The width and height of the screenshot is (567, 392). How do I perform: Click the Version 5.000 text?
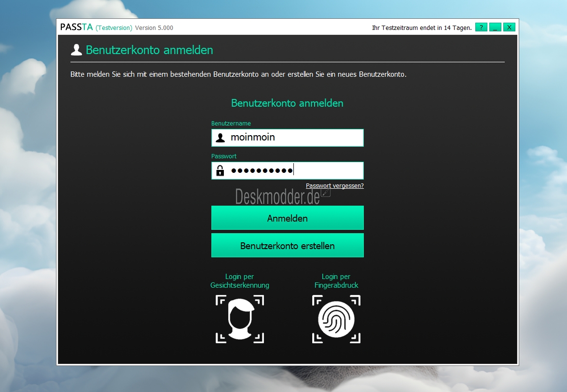[154, 28]
